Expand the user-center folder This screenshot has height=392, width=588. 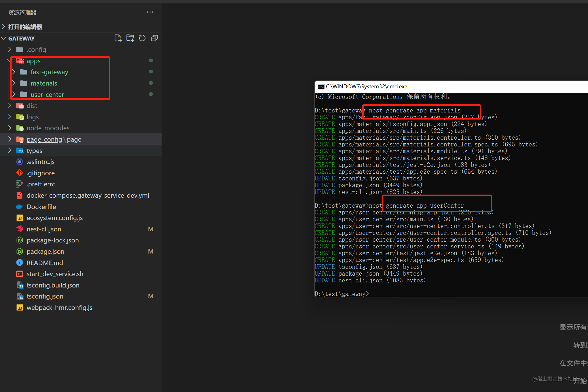(x=14, y=94)
